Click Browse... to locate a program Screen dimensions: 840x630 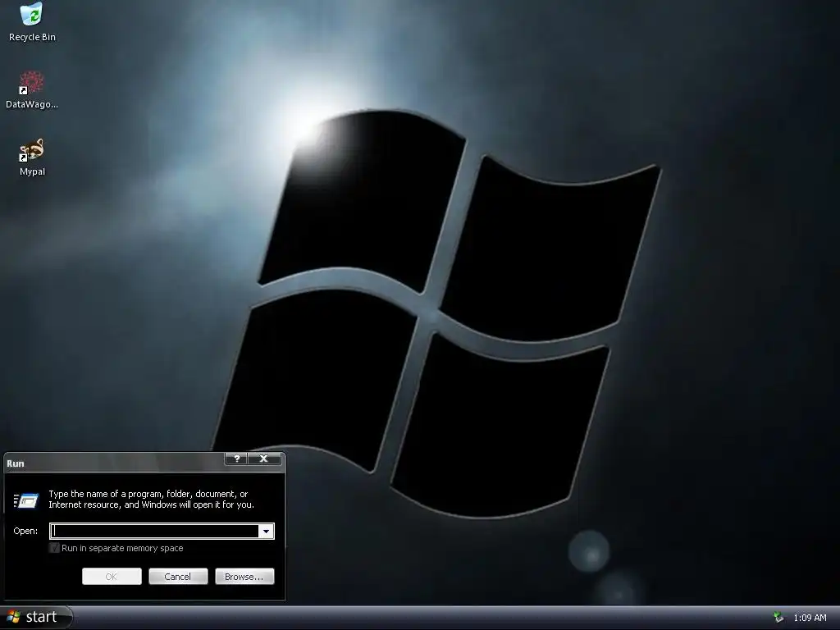click(x=244, y=577)
